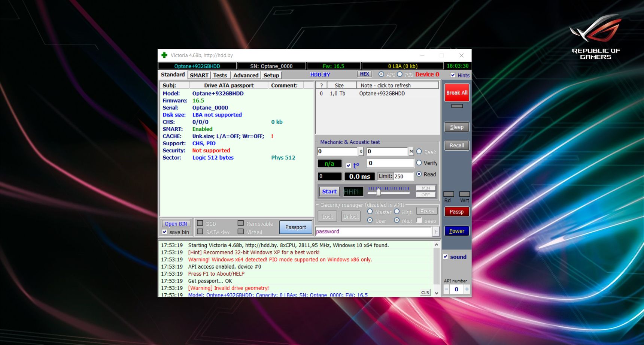The image size is (644, 345).
Task: Click the Start test button
Action: (x=329, y=191)
